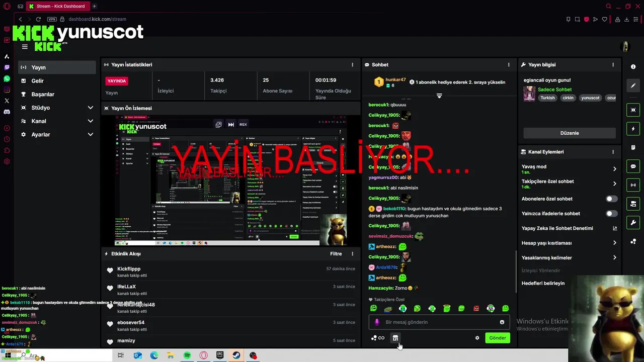
Task: Open the emoji picker in message box
Action: pos(502,322)
